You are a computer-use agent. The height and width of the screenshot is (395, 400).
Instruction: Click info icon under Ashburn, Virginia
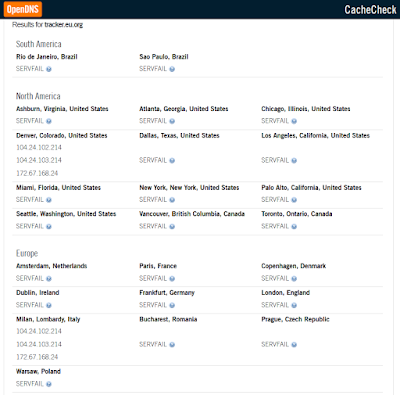click(x=49, y=121)
